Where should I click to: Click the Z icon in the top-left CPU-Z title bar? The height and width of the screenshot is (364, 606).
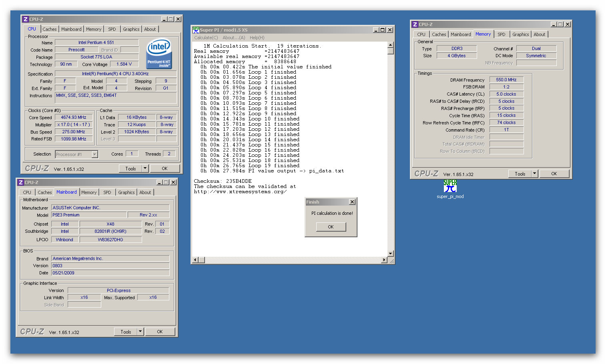[x=25, y=19]
